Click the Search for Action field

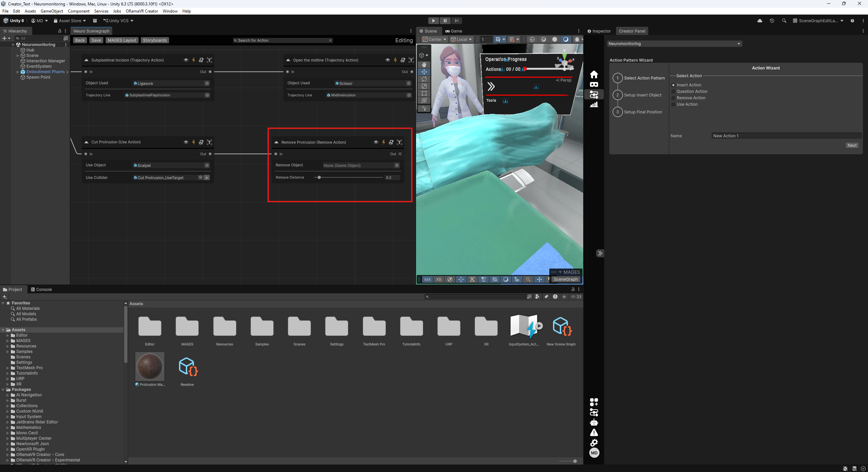point(282,40)
